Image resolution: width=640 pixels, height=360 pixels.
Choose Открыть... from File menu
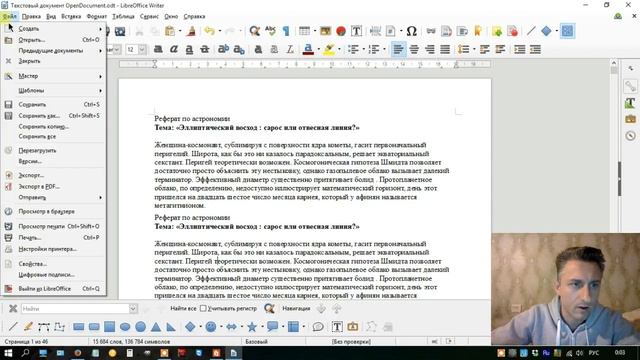(x=53, y=40)
